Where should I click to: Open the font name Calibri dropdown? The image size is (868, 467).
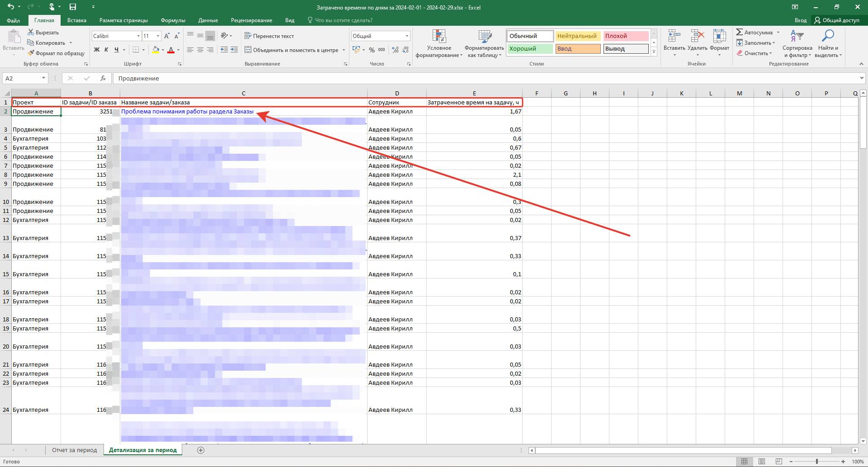coord(138,36)
